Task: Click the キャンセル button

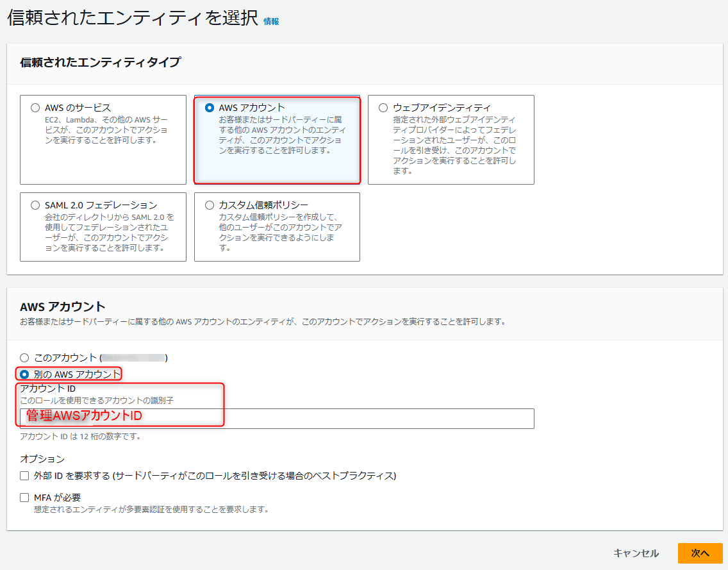Action: [636, 553]
